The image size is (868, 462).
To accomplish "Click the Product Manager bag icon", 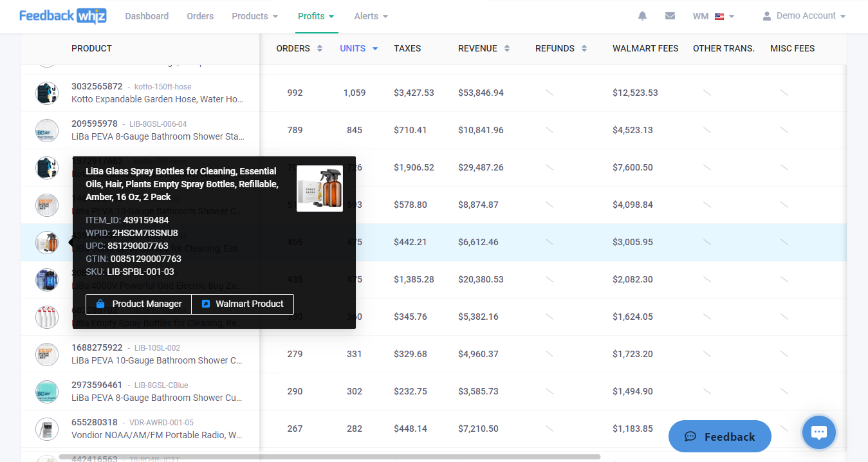I will (x=100, y=304).
